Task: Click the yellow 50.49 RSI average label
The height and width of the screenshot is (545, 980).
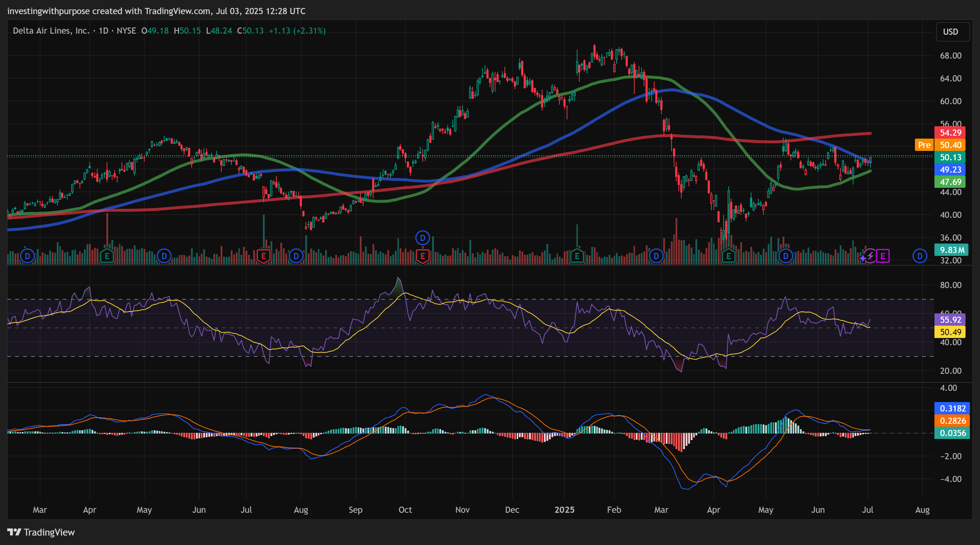Action: [x=950, y=332]
